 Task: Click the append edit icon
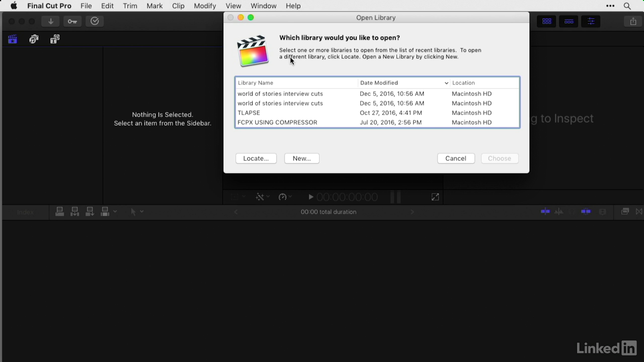[90, 212]
